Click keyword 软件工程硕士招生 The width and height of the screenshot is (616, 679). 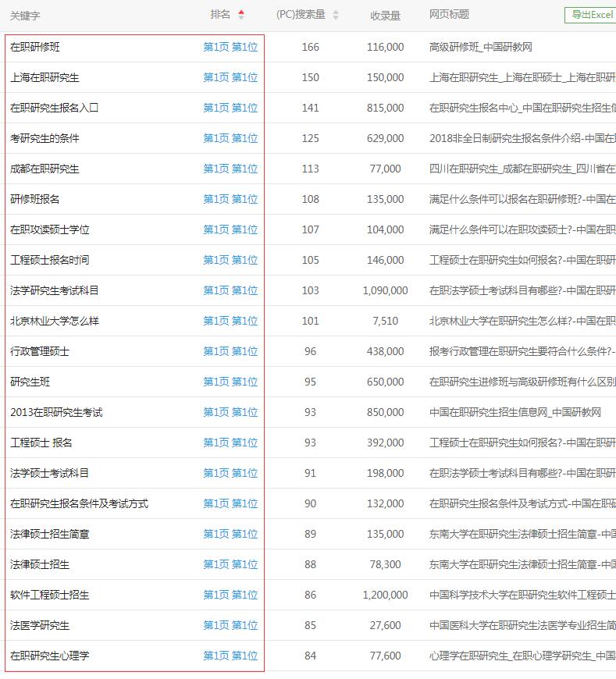coord(49,595)
